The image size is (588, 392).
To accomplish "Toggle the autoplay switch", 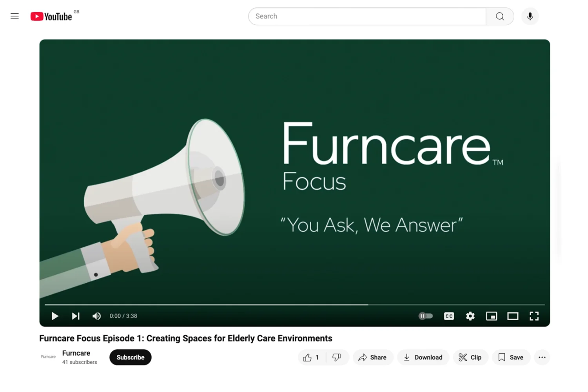I will coord(425,316).
